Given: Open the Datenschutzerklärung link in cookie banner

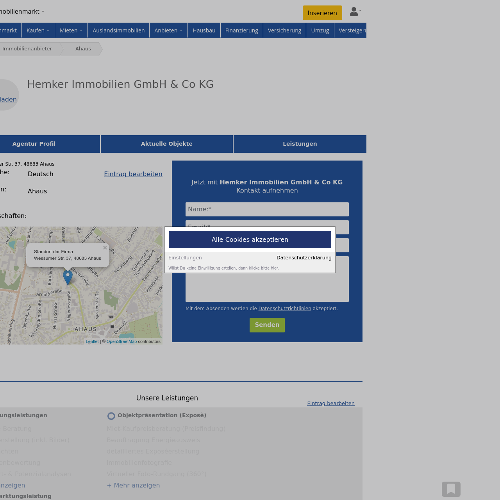Looking at the screenshot, I should pos(304,258).
